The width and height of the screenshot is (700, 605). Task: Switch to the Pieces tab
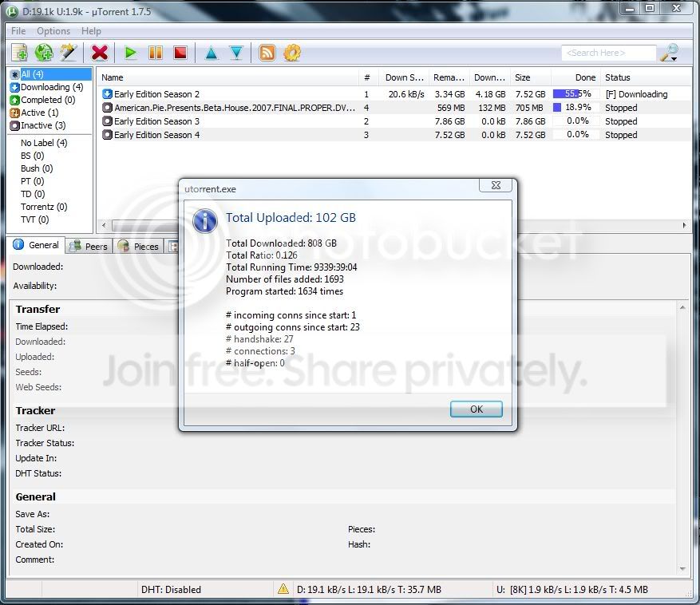138,246
